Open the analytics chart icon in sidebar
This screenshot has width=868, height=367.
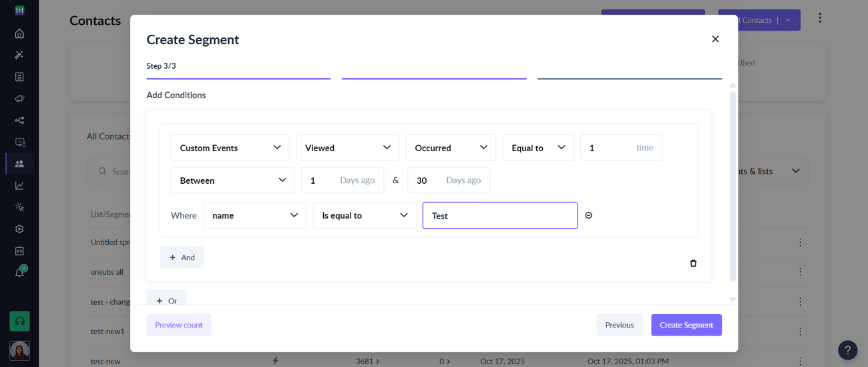click(19, 186)
